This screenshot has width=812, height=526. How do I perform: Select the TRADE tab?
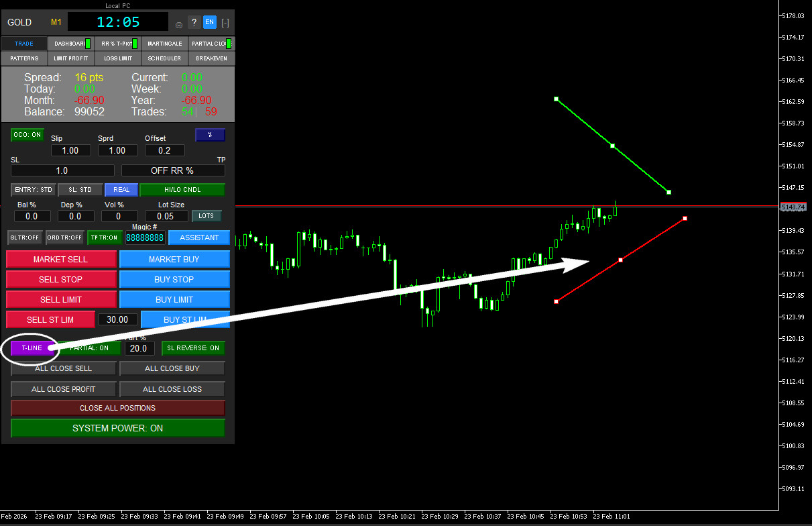(x=24, y=44)
